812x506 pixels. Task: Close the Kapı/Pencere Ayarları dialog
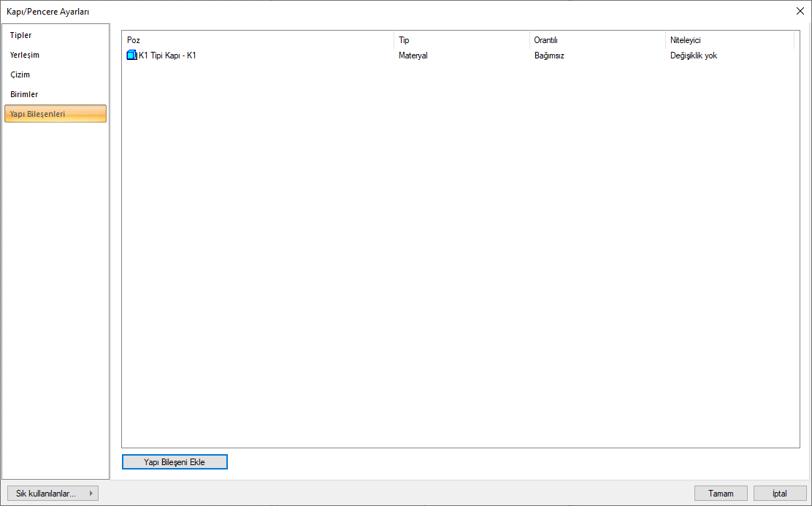[x=800, y=11]
